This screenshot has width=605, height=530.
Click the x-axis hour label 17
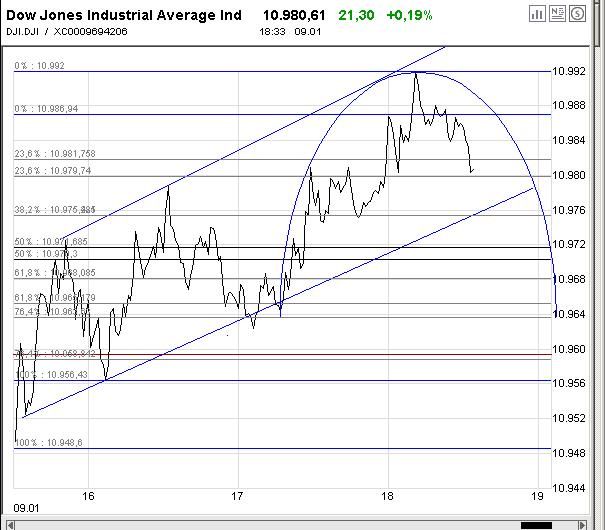click(237, 496)
